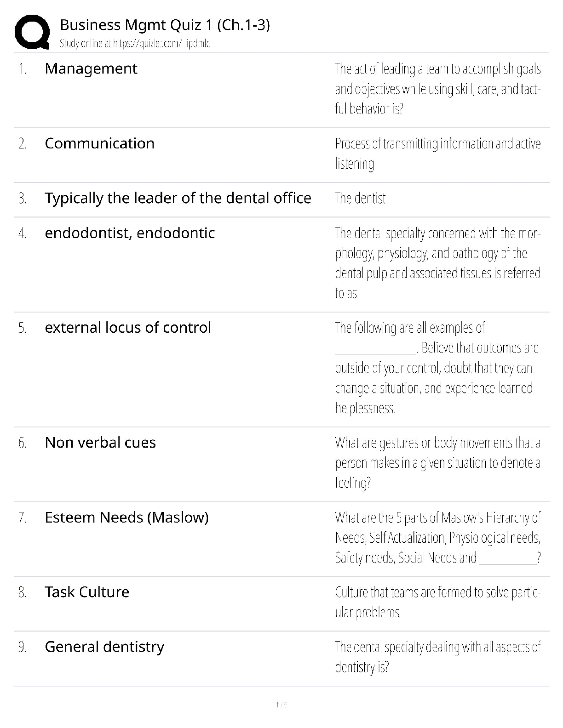
Task: Click the Quizlet Q logo icon
Action: (x=32, y=32)
